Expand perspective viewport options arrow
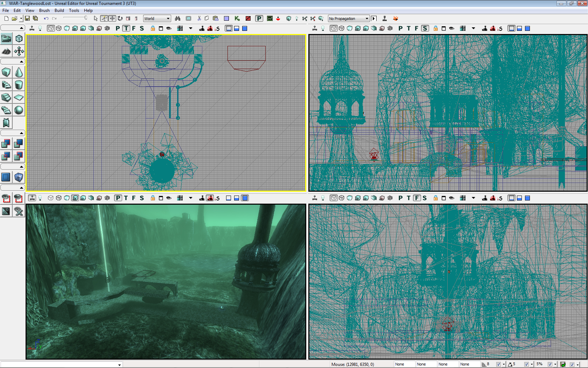 click(191, 198)
